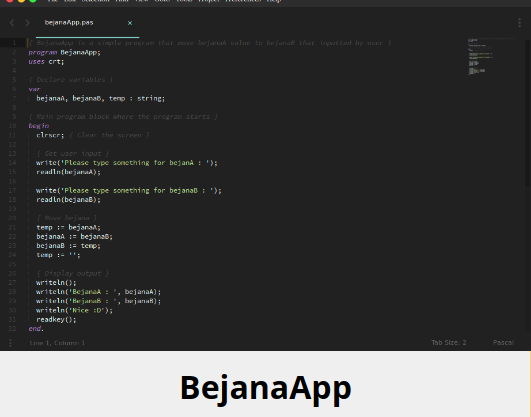Click the 'writeln();' line

click(56, 283)
